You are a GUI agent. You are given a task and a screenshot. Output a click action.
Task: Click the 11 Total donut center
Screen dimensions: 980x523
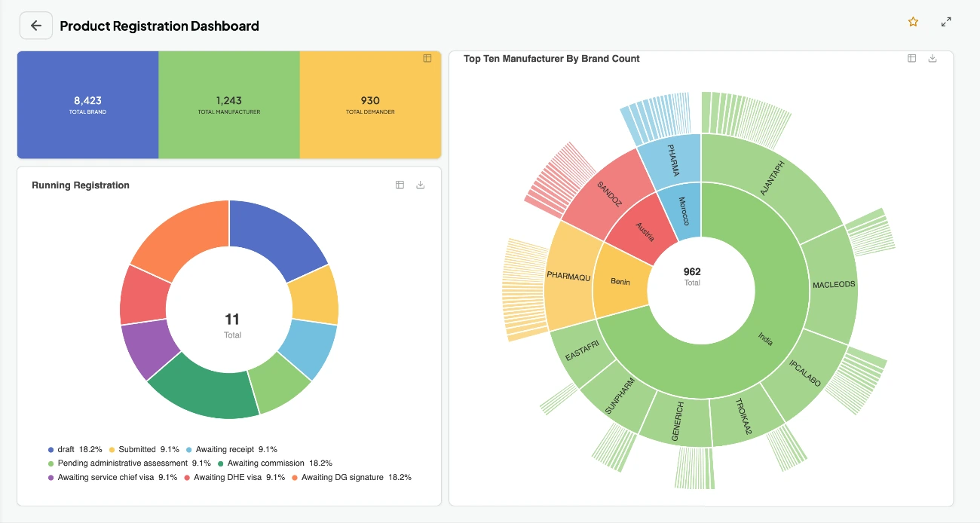(232, 326)
